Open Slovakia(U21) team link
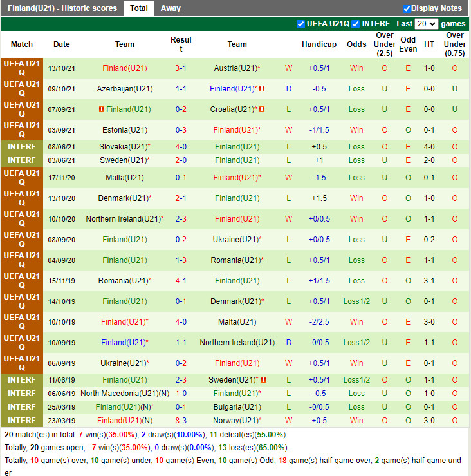471x476 pixels. point(122,147)
